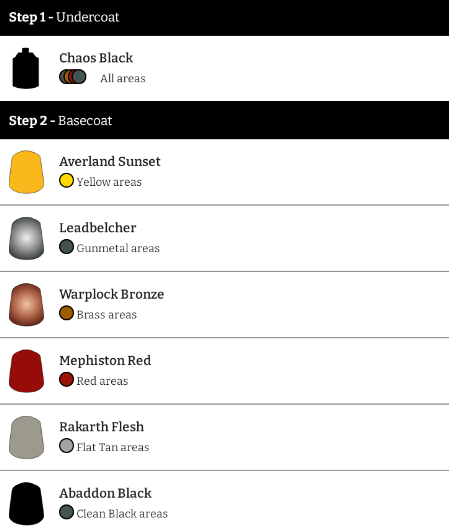
Task: Select the brass color swatch beside Brass areas
Action: click(x=67, y=313)
